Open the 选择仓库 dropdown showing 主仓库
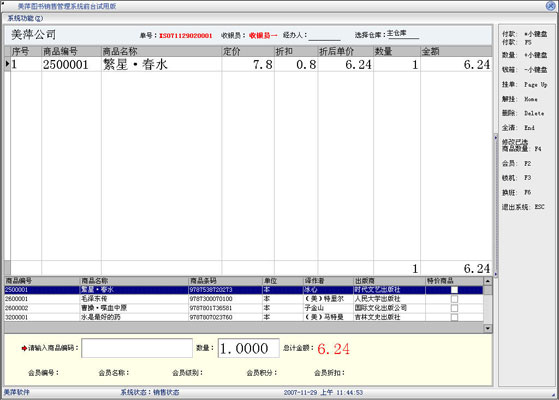This screenshot has height=400, width=559. point(403,34)
